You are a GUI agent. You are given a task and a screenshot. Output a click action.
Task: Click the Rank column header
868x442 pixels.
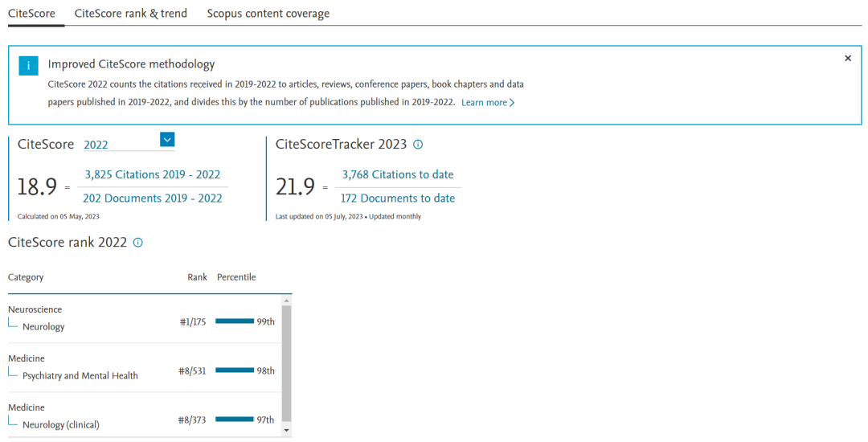click(197, 277)
